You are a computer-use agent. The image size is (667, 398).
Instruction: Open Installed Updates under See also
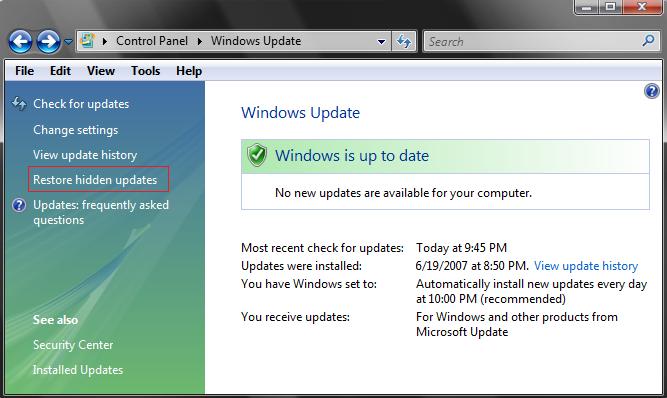pyautogui.click(x=78, y=370)
